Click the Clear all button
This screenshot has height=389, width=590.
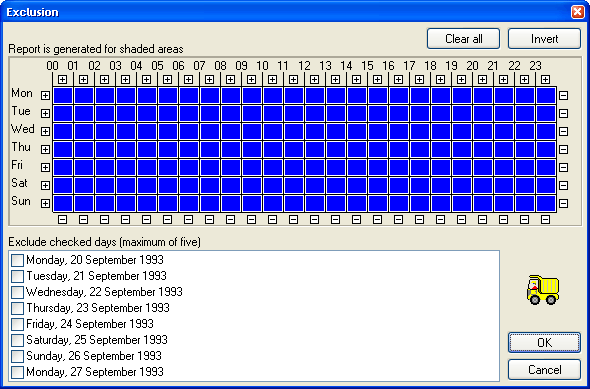click(x=464, y=39)
